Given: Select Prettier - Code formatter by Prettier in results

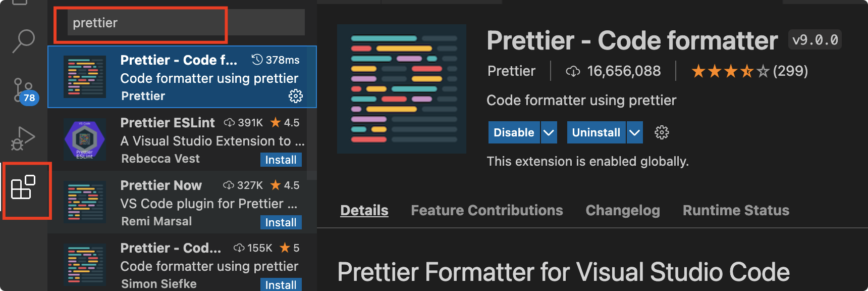Looking at the screenshot, I should coord(182,77).
